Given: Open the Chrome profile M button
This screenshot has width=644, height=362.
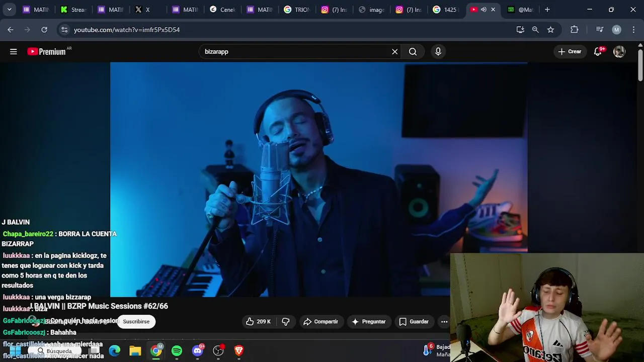Looking at the screenshot, I should coord(616,30).
